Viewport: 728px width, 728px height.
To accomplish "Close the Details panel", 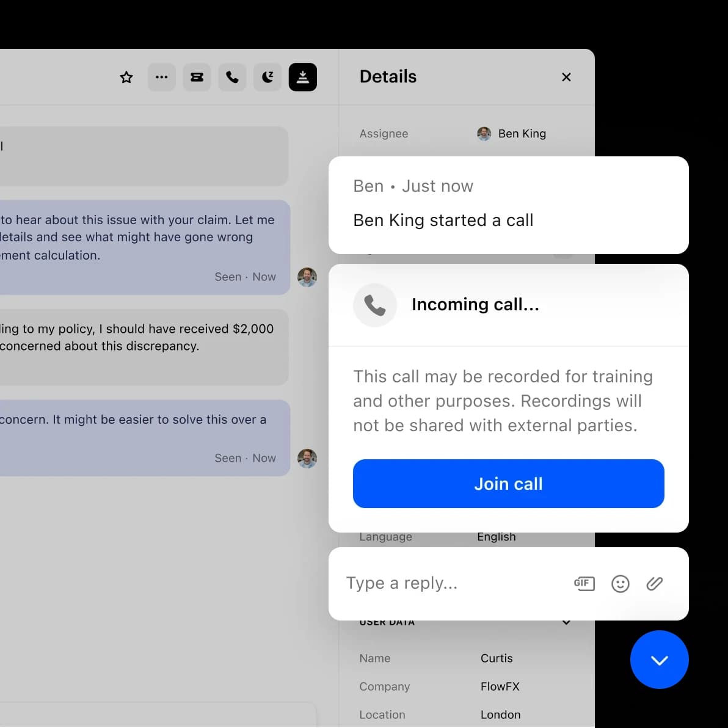I will tap(566, 77).
